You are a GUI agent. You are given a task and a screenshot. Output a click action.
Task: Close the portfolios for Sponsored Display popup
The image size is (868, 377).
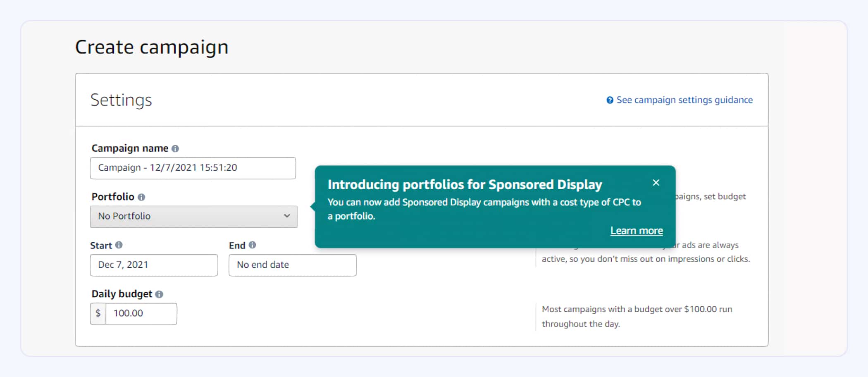(656, 183)
